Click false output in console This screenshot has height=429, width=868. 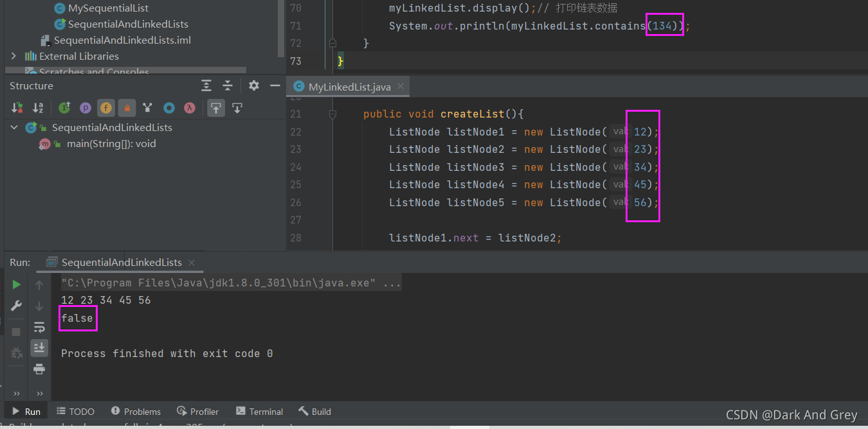(77, 318)
